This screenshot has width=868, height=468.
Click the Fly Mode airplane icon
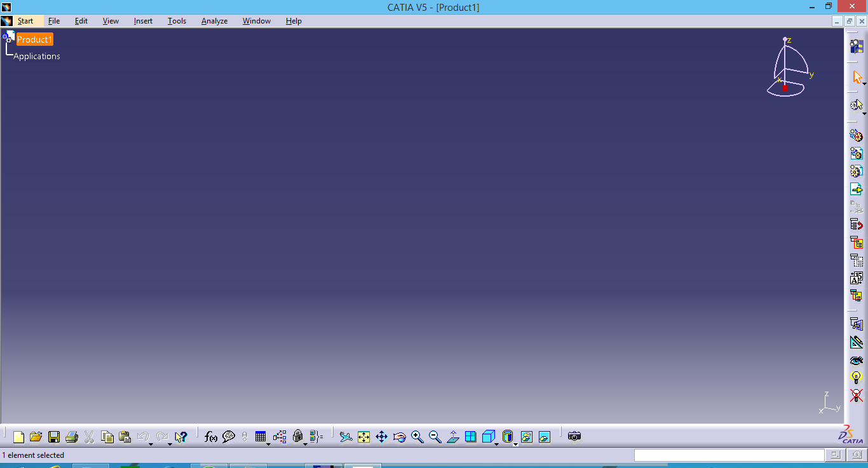[346, 437]
